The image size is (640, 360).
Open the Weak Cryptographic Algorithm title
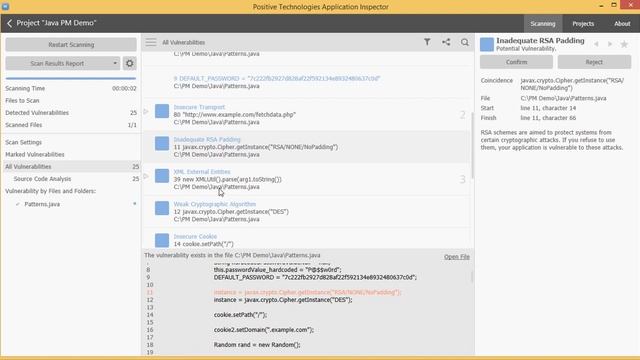coord(215,204)
